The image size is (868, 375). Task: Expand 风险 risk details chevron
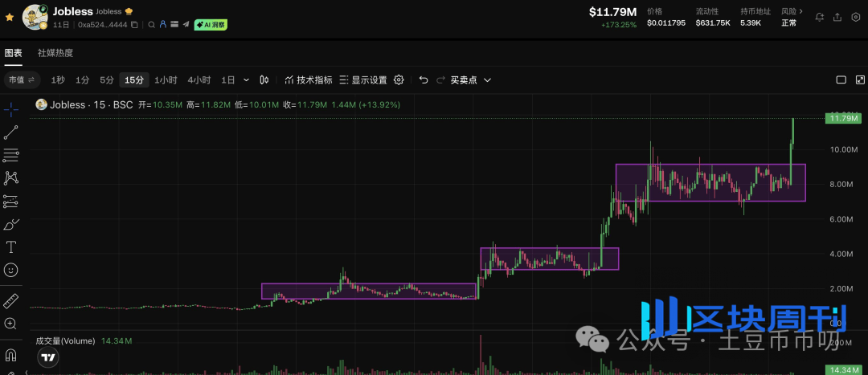click(x=800, y=11)
